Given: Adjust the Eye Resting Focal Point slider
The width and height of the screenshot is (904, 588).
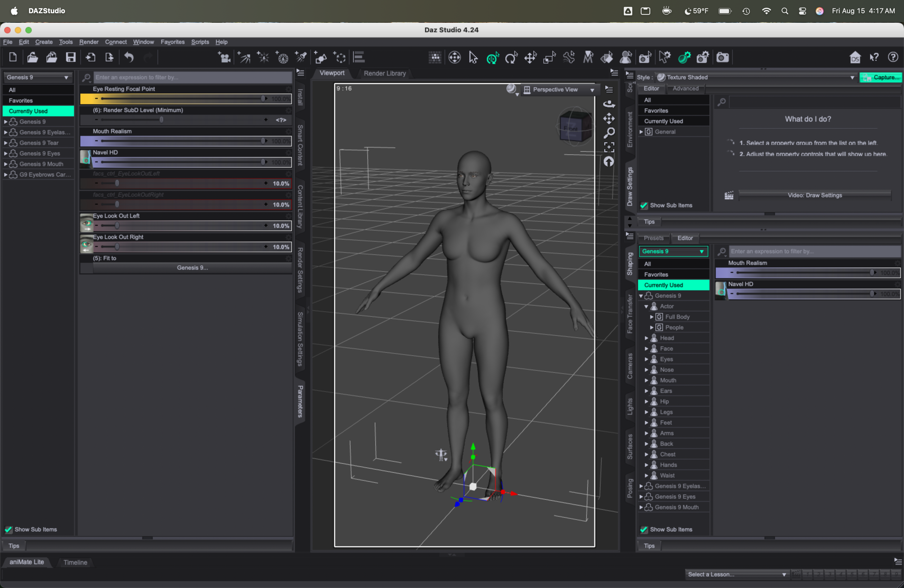Looking at the screenshot, I should (185, 99).
